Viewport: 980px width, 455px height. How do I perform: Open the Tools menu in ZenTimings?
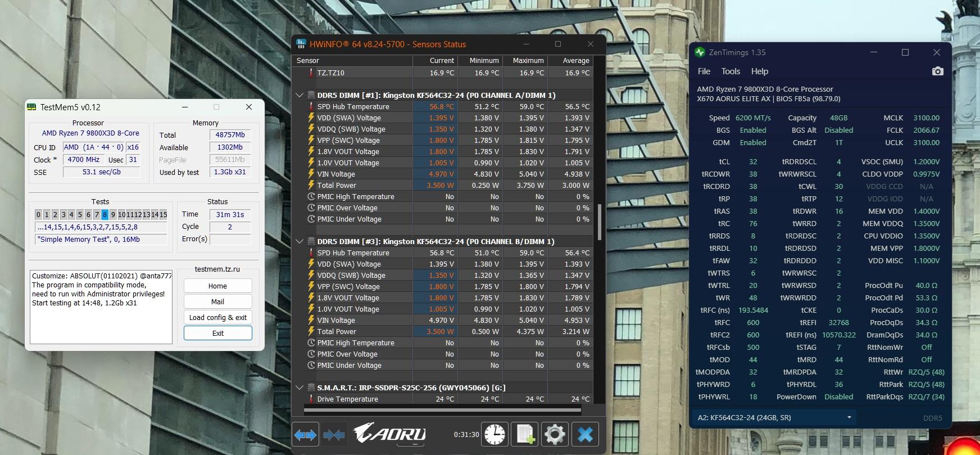click(x=731, y=71)
